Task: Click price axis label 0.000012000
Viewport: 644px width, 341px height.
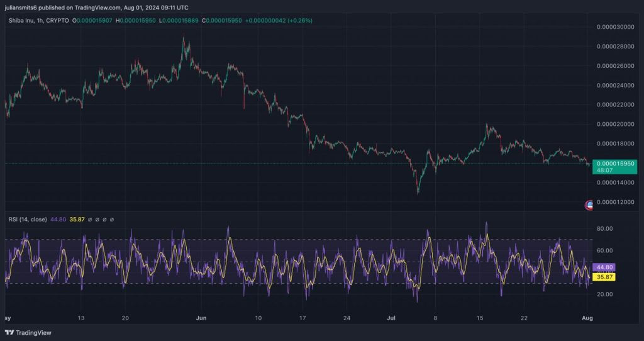Action: [x=615, y=202]
